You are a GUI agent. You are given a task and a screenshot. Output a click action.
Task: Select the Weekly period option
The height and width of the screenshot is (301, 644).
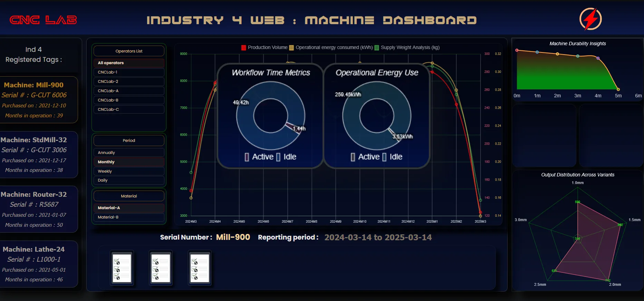point(129,171)
